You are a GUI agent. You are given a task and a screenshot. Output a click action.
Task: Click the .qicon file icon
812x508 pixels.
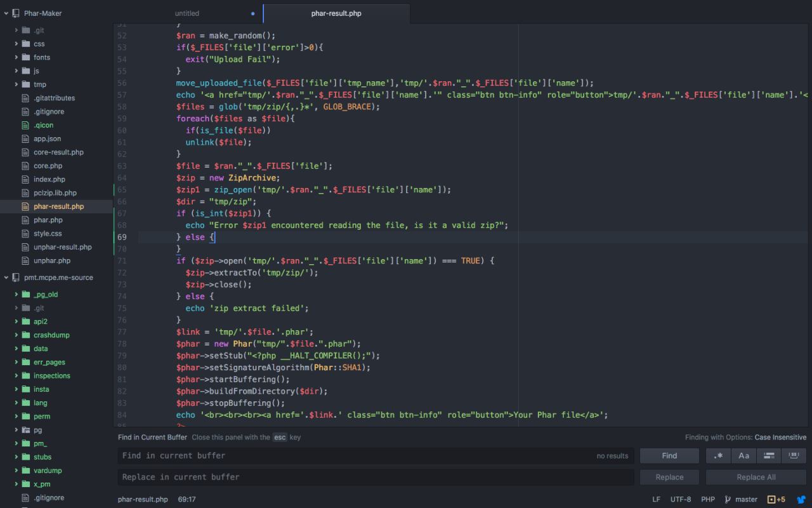pos(26,125)
